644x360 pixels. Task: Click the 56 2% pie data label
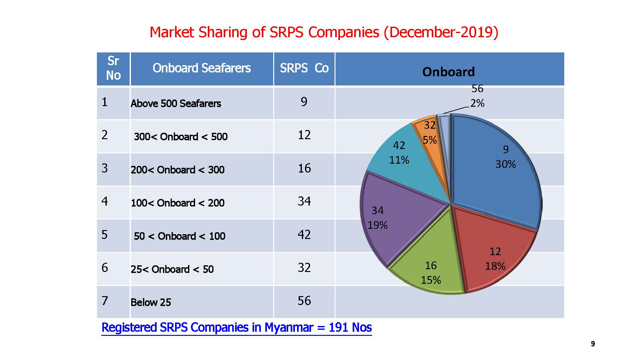(477, 96)
